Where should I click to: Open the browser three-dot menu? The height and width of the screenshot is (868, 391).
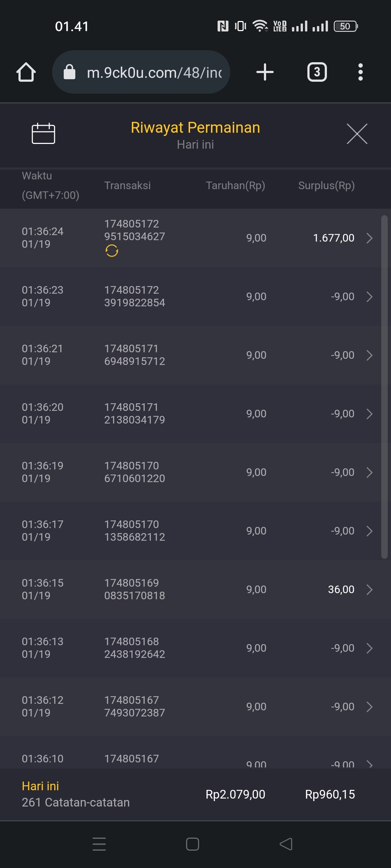click(360, 72)
